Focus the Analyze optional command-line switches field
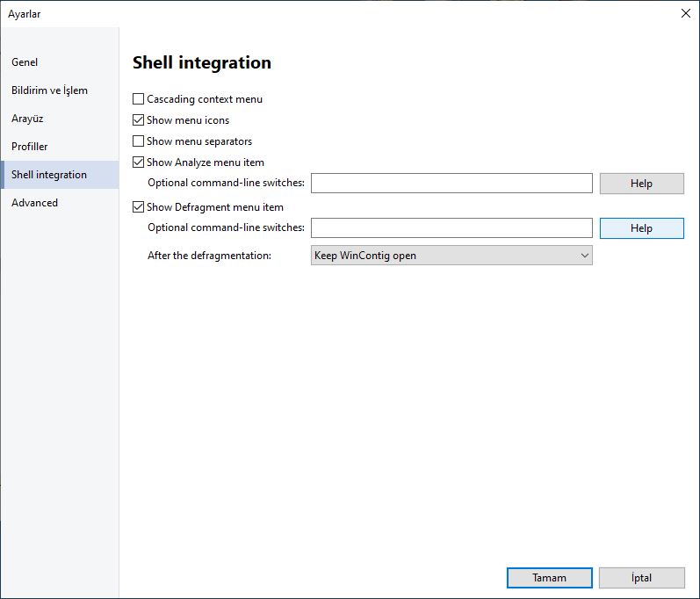This screenshot has height=599, width=700. [x=451, y=183]
